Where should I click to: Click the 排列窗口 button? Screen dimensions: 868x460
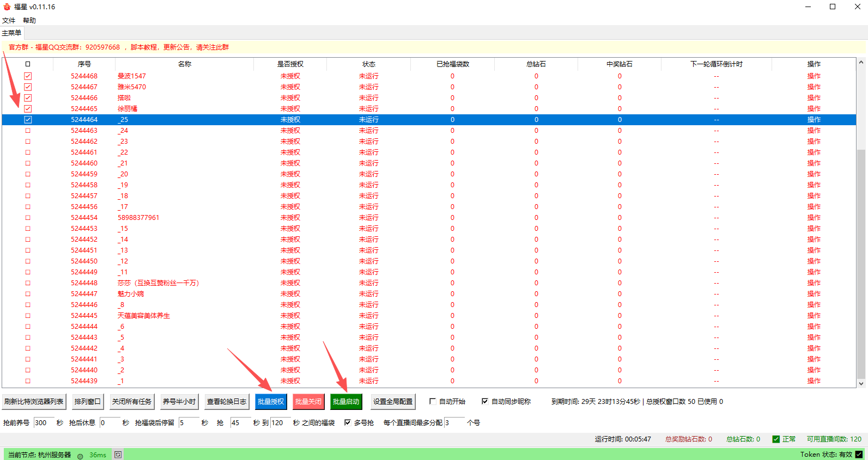88,402
